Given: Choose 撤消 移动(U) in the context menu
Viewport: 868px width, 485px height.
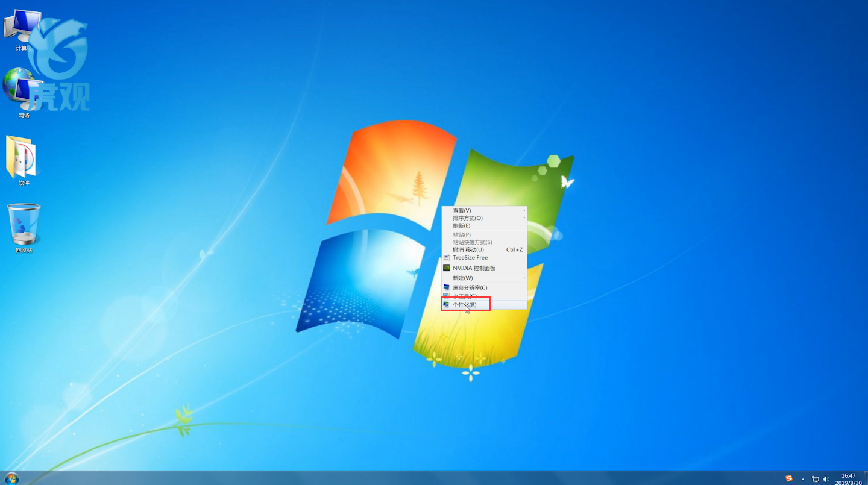Looking at the screenshot, I should coord(485,249).
